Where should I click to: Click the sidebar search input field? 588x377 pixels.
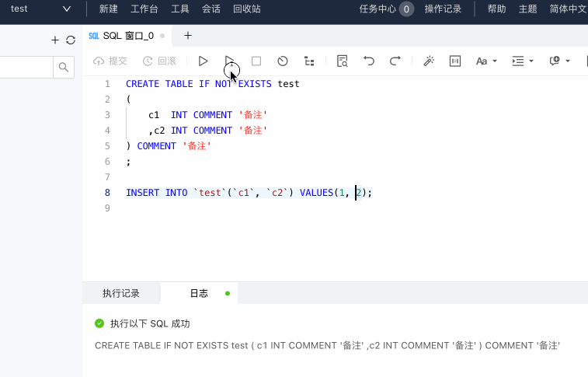point(26,67)
